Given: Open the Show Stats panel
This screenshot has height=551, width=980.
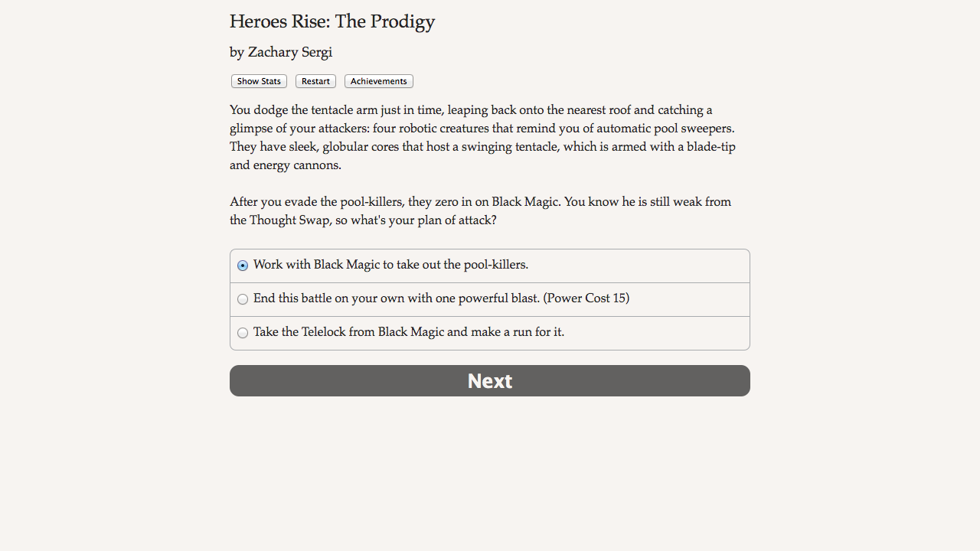Looking at the screenshot, I should [x=259, y=81].
